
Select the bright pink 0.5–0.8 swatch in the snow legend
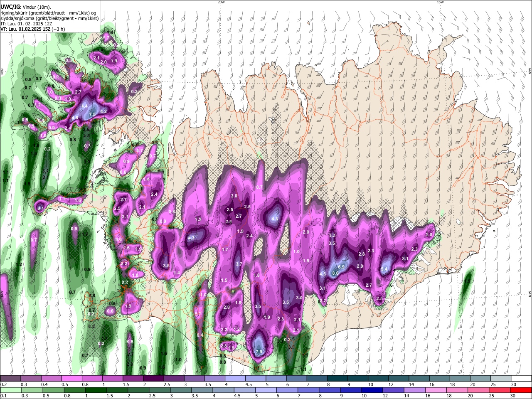click(71, 379)
